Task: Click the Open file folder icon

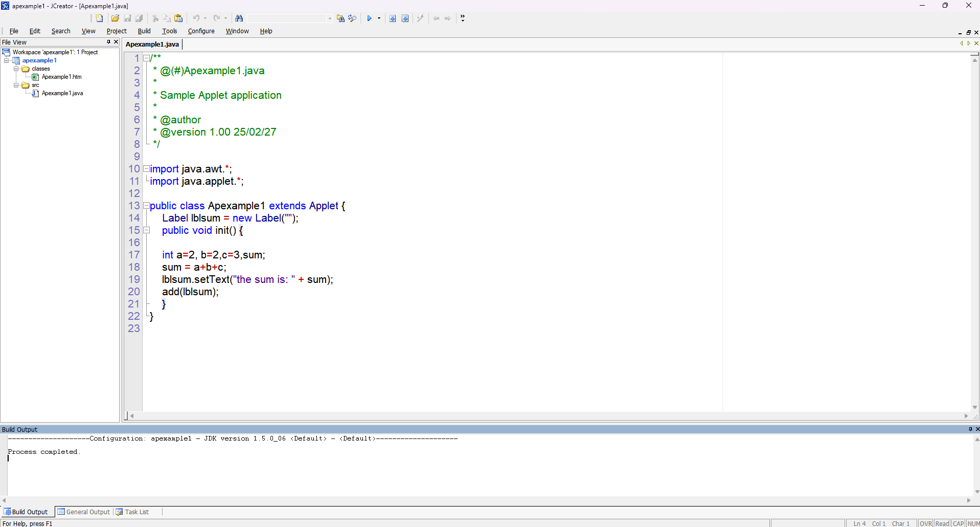Action: click(x=115, y=18)
